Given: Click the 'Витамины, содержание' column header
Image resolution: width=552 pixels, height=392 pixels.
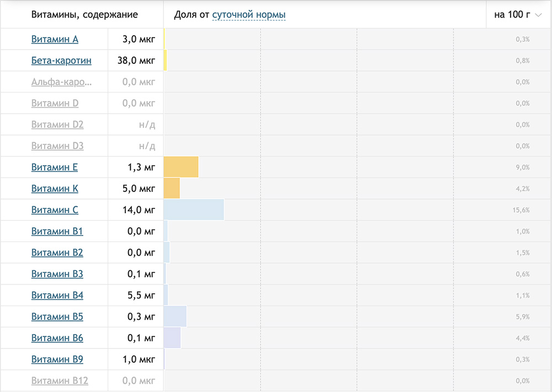Looking at the screenshot, I should tap(84, 15).
